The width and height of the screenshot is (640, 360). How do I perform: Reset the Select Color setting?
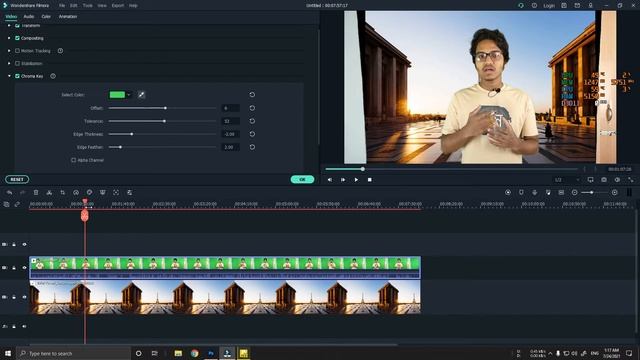(x=252, y=95)
